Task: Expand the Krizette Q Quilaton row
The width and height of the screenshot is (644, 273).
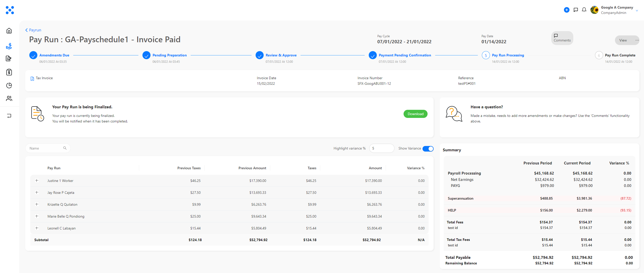Action: tap(37, 204)
